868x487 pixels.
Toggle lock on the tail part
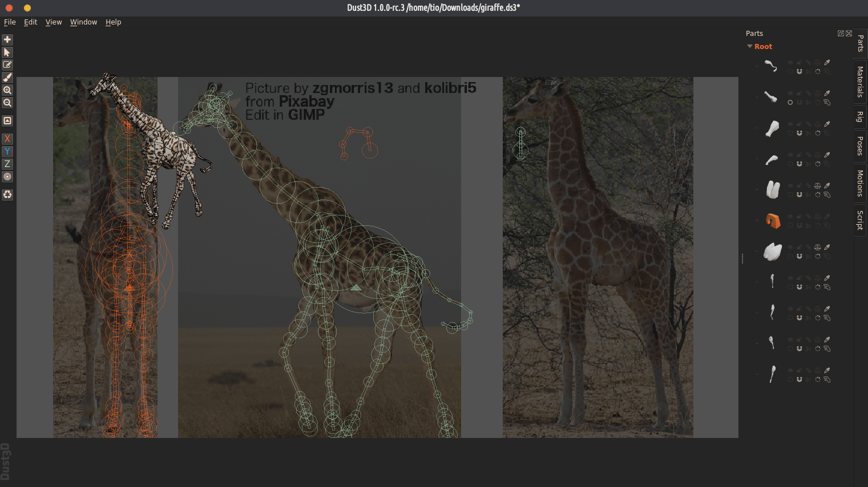800,62
